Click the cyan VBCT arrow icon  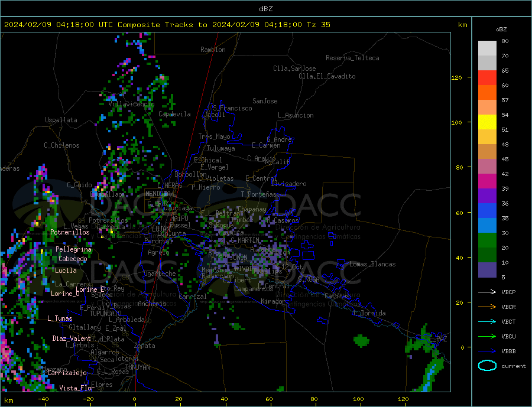tap(487, 321)
